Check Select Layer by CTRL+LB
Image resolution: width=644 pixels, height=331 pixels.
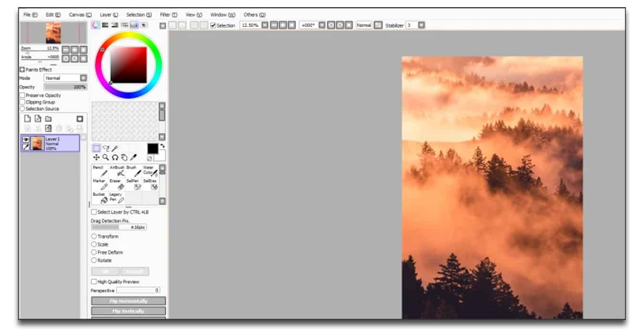[94, 212]
